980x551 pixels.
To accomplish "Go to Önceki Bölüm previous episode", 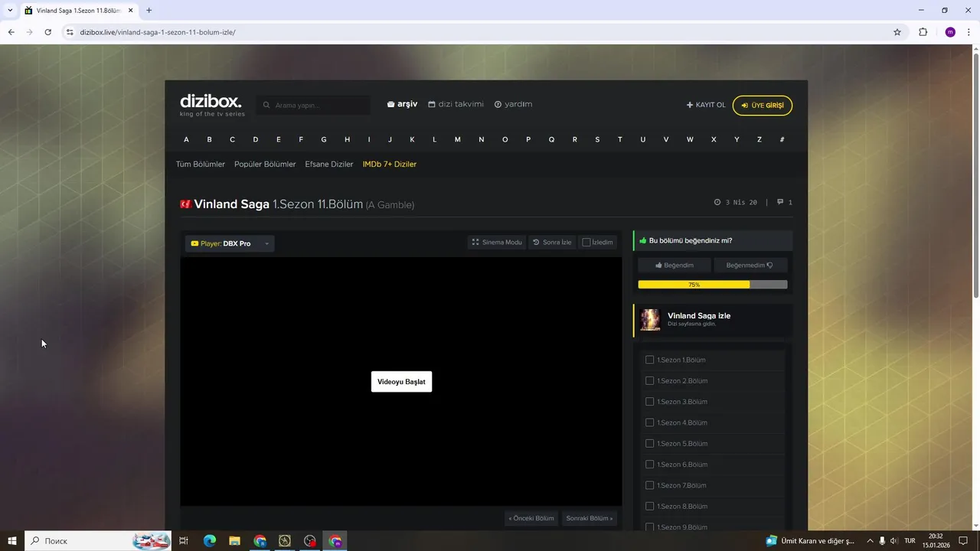I will pyautogui.click(x=531, y=518).
